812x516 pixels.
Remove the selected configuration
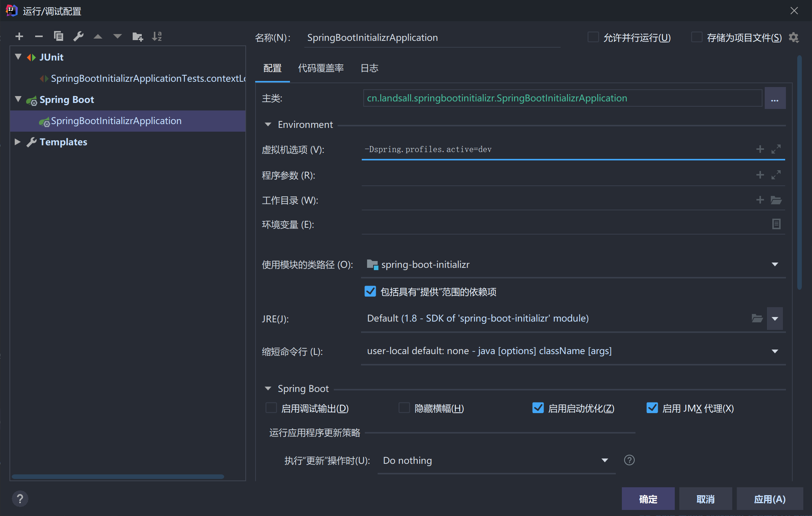[x=39, y=36]
